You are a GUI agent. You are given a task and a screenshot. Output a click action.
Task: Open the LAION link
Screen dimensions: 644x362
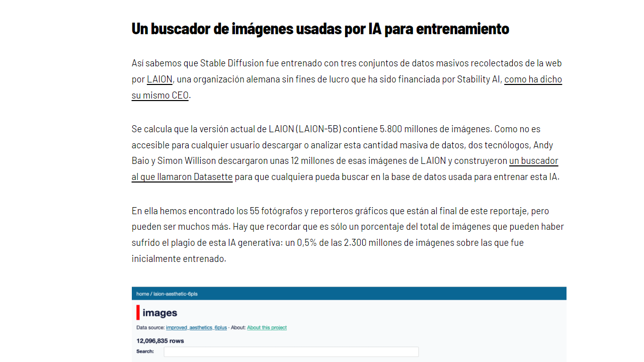click(159, 79)
